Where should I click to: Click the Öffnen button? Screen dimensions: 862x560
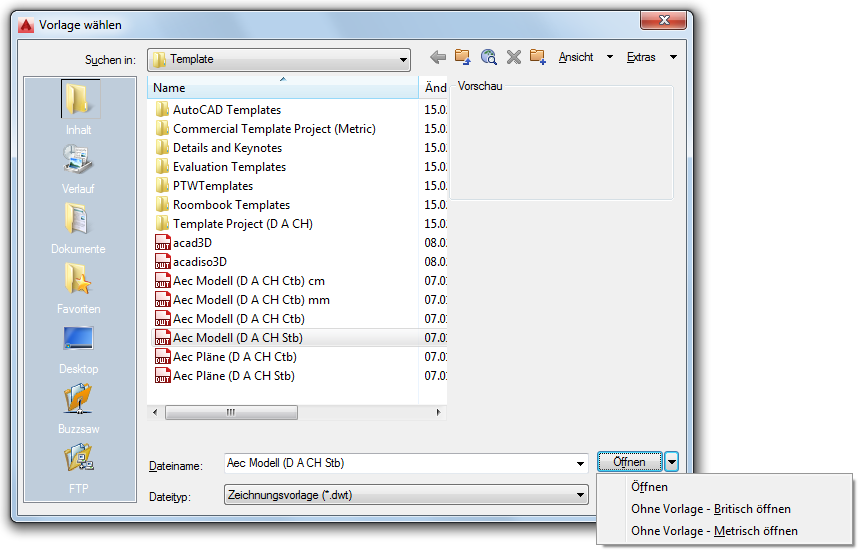click(630, 462)
